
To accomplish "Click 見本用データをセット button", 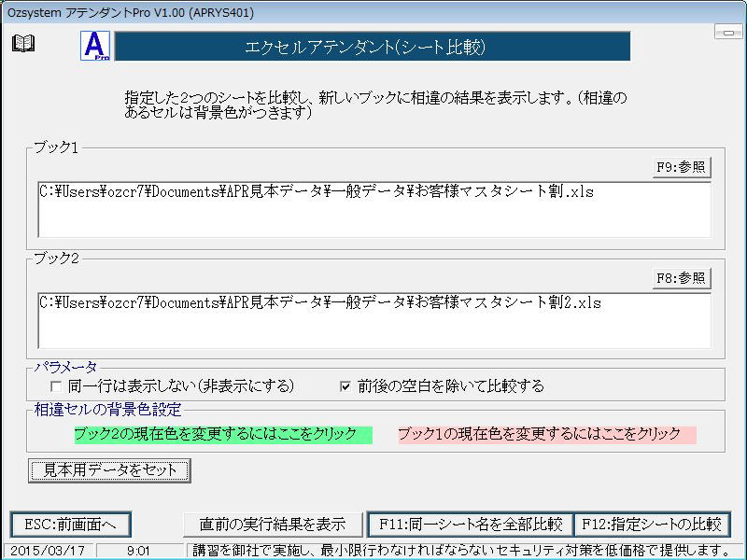I will (x=109, y=470).
